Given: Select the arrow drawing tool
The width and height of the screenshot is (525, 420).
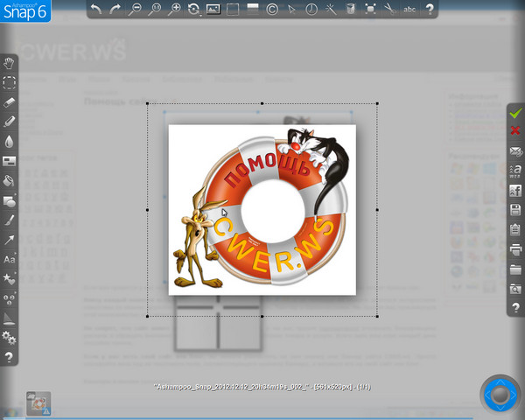Looking at the screenshot, I should pyautogui.click(x=9, y=240).
